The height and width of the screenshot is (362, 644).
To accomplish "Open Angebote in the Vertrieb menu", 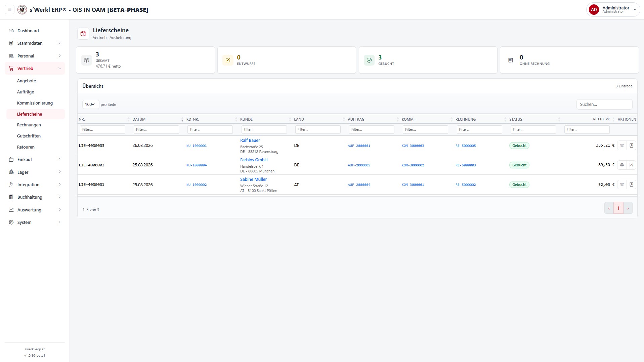I will (x=27, y=81).
